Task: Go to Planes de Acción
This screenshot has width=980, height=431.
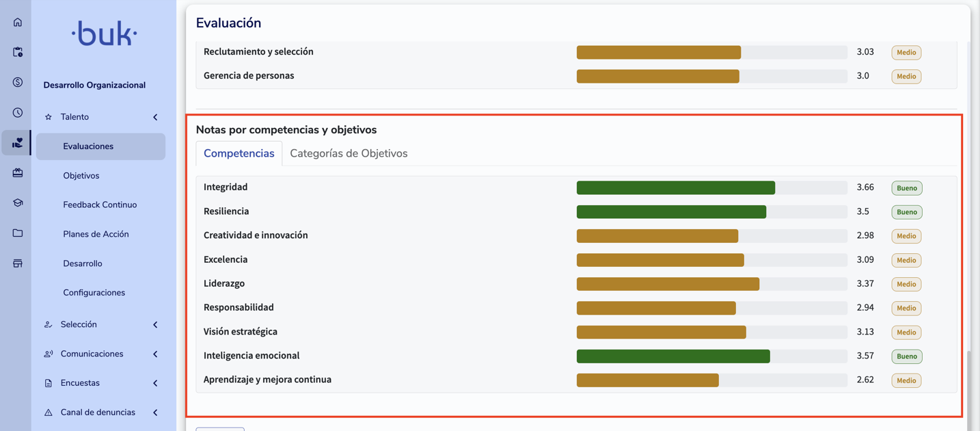Action: point(96,234)
